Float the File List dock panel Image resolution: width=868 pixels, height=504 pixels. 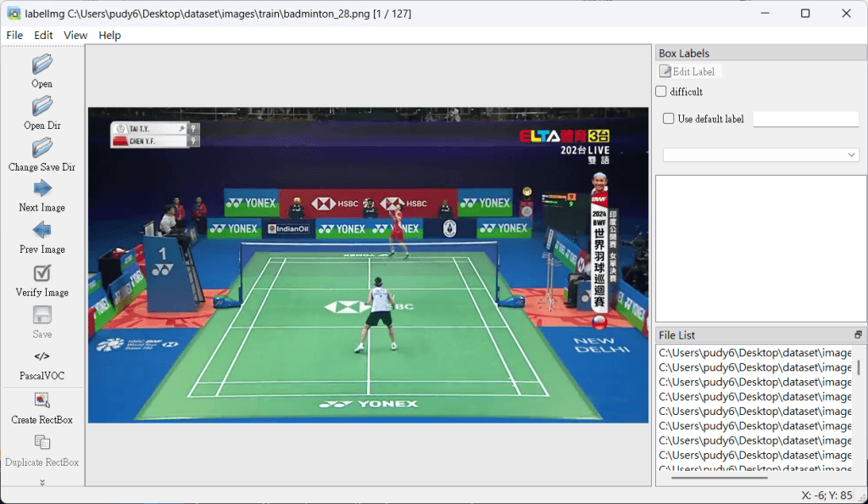click(858, 335)
